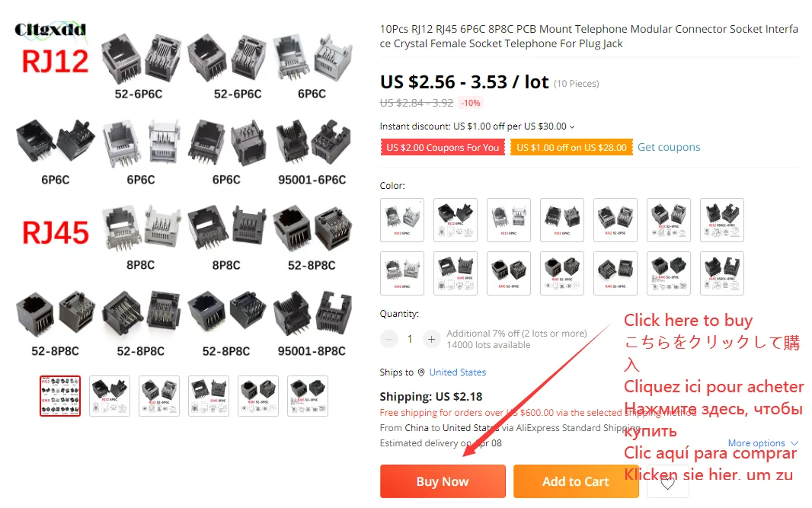Increase quantity with the plus button
Image resolution: width=812 pixels, height=508 pixels.
(x=431, y=339)
